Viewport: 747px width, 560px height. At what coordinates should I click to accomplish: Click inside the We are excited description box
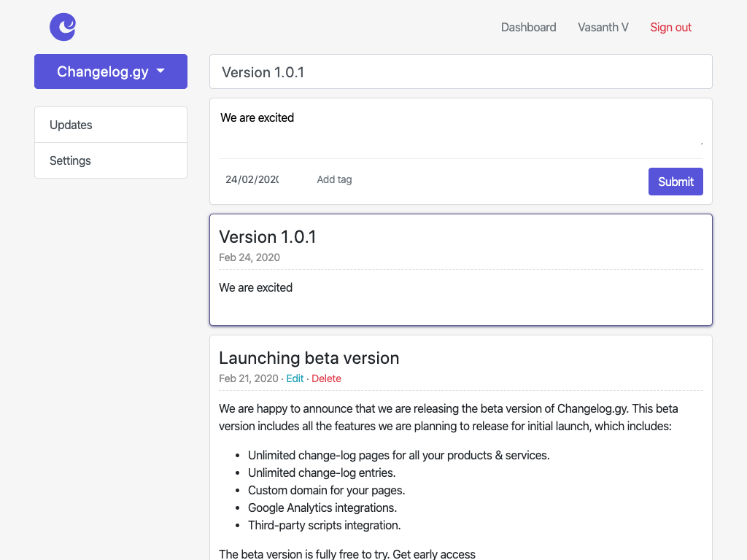tap(460, 124)
